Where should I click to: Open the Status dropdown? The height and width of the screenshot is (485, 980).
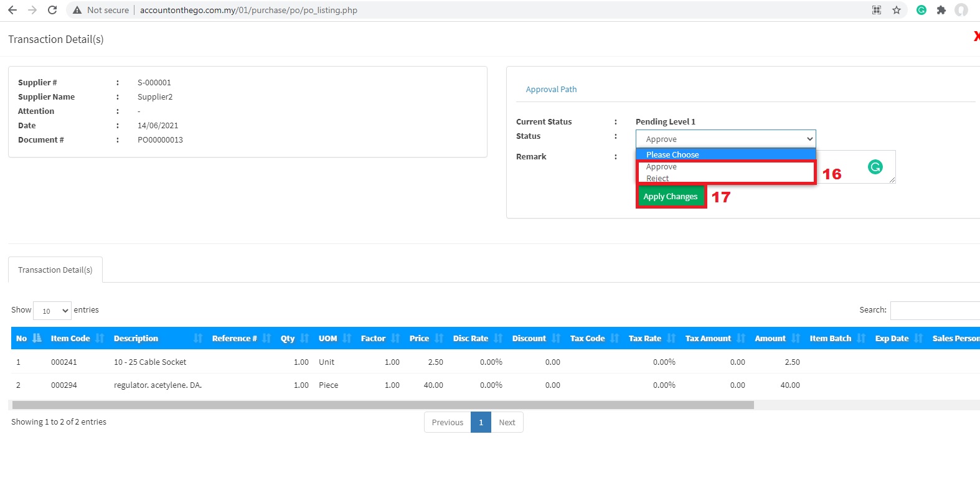[x=725, y=139]
